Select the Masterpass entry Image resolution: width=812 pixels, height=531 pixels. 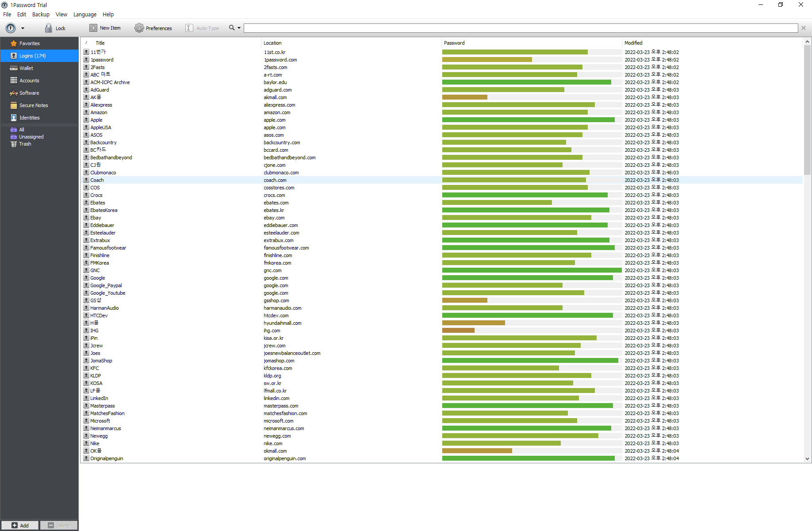(x=103, y=406)
